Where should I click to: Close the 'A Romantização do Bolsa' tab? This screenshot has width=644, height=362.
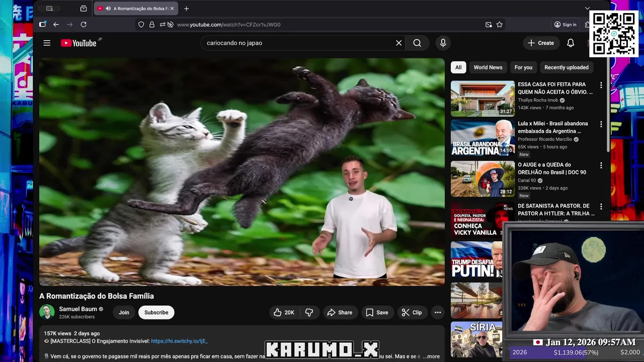[172, 9]
